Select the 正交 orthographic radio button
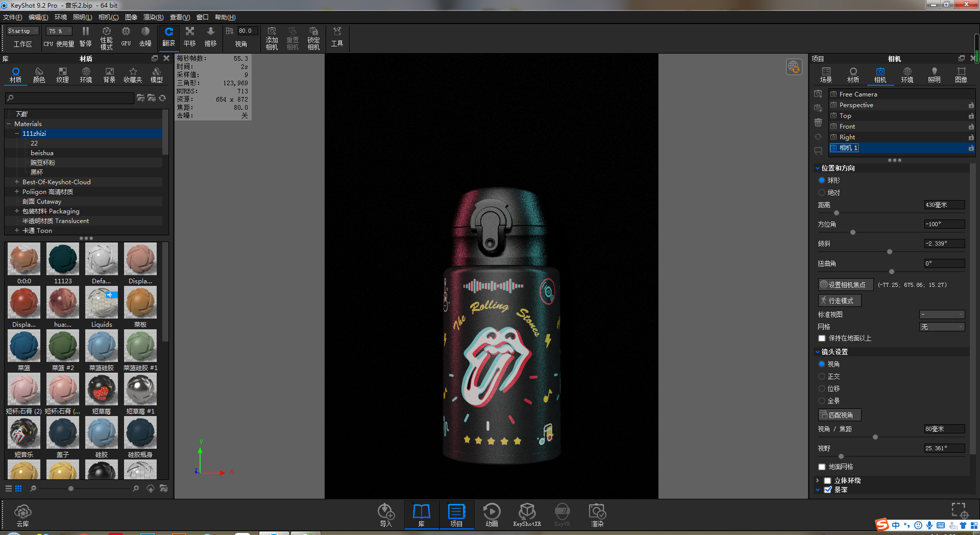The width and height of the screenshot is (980, 535). pyautogui.click(x=821, y=376)
